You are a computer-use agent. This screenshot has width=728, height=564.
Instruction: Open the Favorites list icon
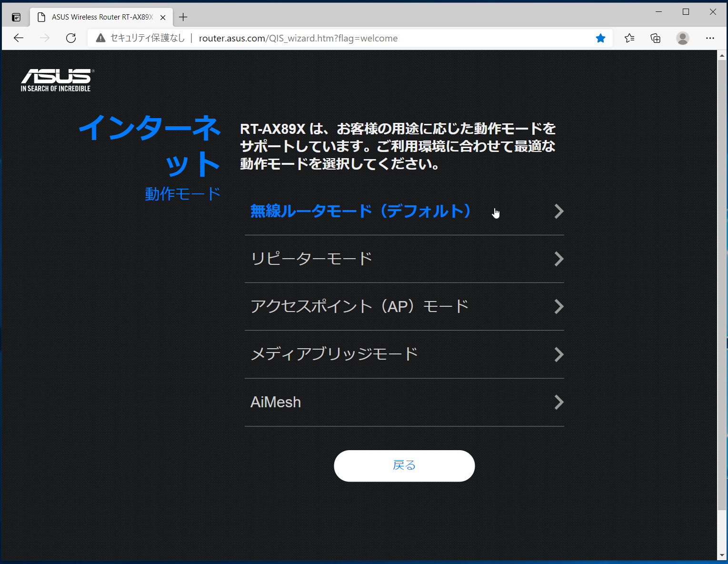point(629,38)
